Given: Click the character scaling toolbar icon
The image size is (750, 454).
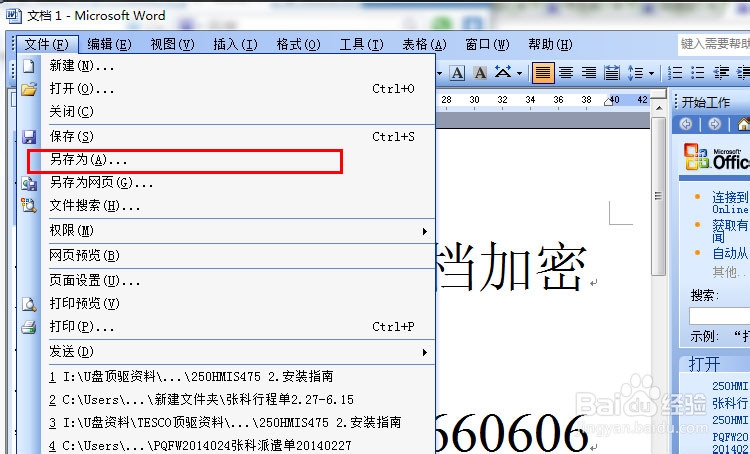Looking at the screenshot, I should (502, 73).
